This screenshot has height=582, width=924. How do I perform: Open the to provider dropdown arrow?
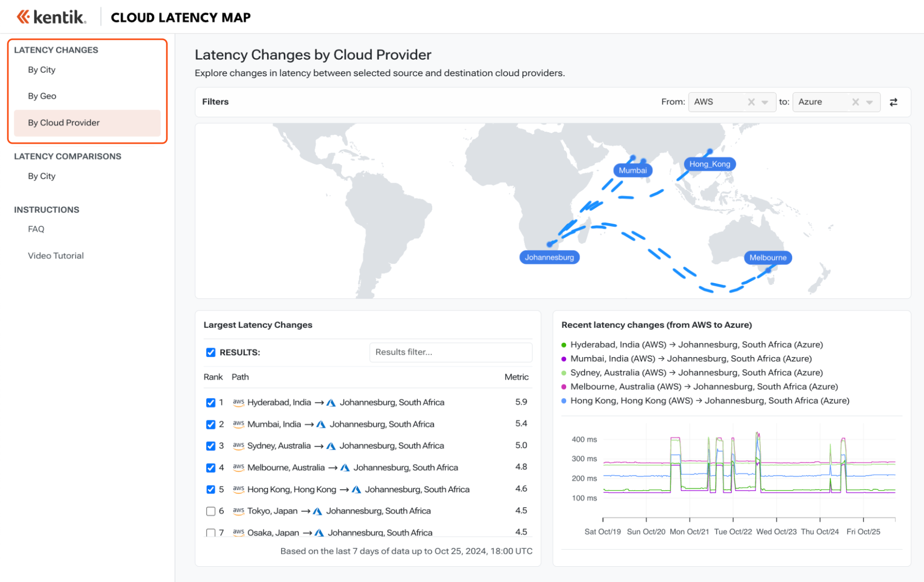pos(869,102)
